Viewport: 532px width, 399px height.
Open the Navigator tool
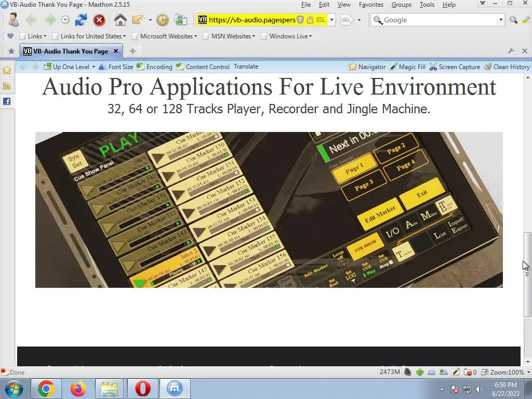(367, 67)
